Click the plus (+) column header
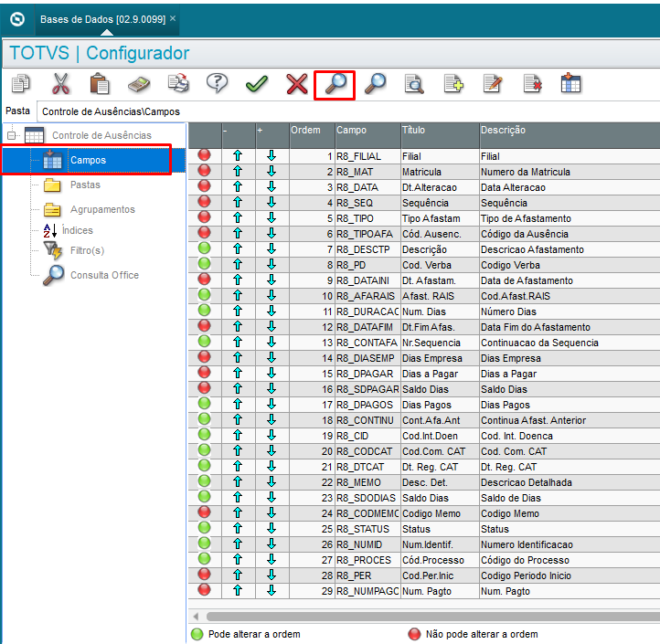Image resolution: width=660 pixels, height=644 pixels. click(x=272, y=135)
